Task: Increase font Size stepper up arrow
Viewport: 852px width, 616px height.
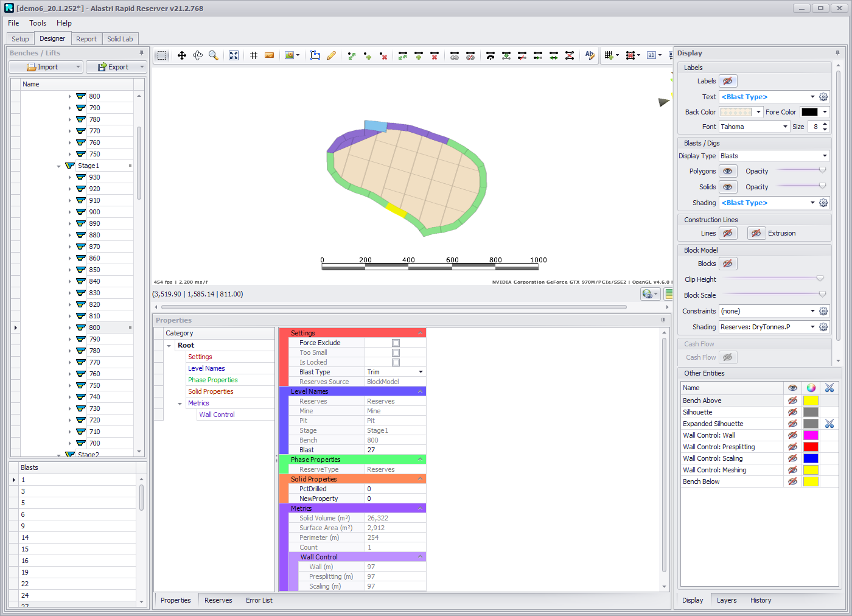Action: tap(825, 124)
